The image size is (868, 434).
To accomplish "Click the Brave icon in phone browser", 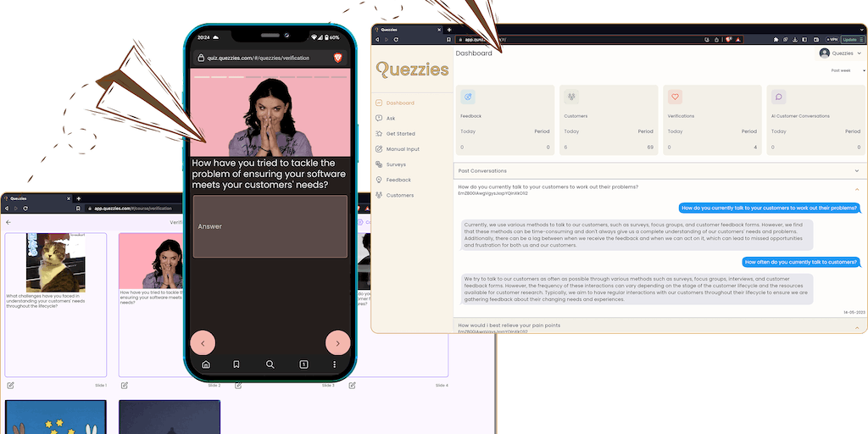I will point(337,58).
